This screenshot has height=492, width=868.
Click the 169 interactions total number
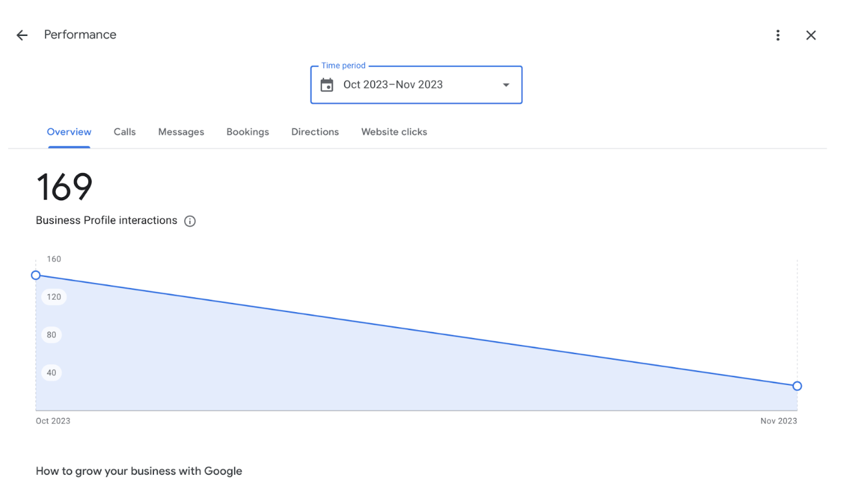pyautogui.click(x=64, y=187)
